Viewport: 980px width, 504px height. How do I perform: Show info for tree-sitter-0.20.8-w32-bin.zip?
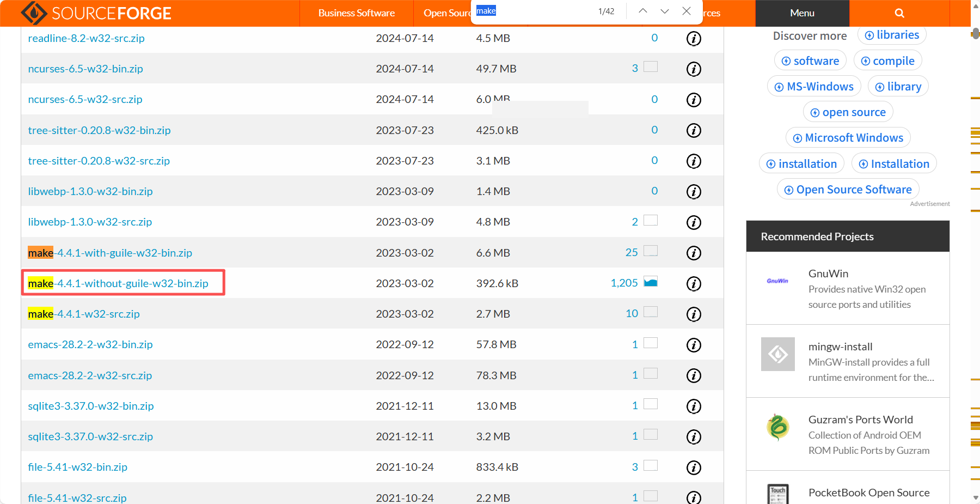click(694, 130)
